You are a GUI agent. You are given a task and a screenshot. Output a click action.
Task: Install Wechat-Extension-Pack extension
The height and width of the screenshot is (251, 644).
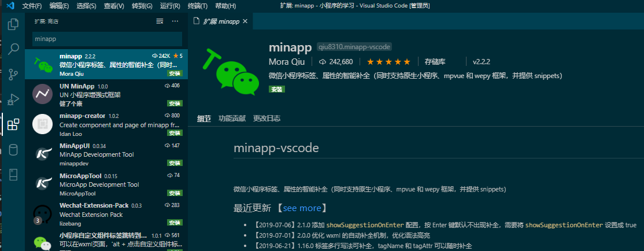pyautogui.click(x=175, y=223)
